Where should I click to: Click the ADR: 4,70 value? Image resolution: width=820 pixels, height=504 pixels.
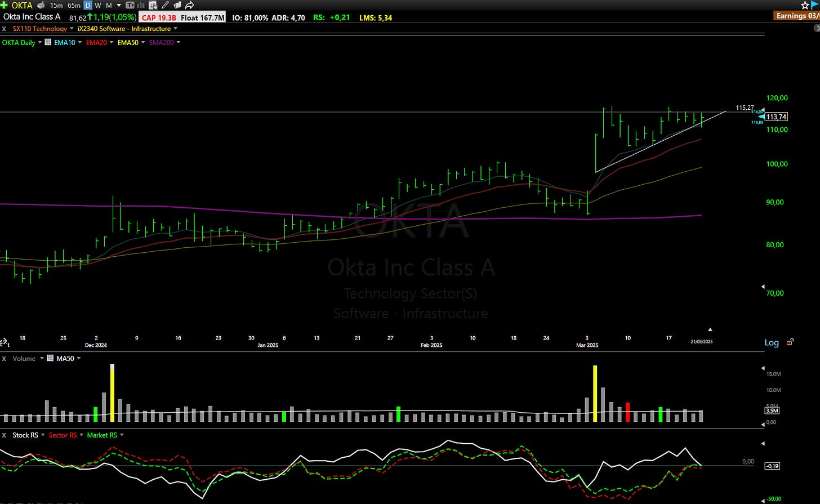(x=288, y=17)
